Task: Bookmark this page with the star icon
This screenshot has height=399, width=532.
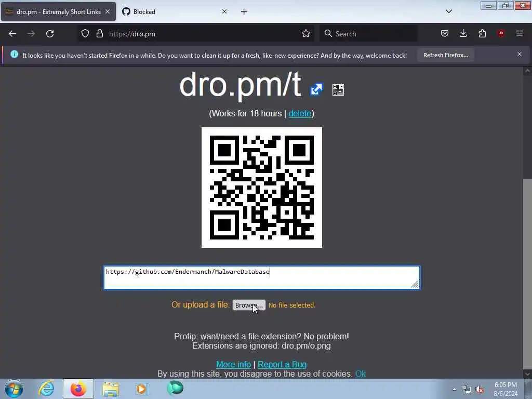Action: 305,33
